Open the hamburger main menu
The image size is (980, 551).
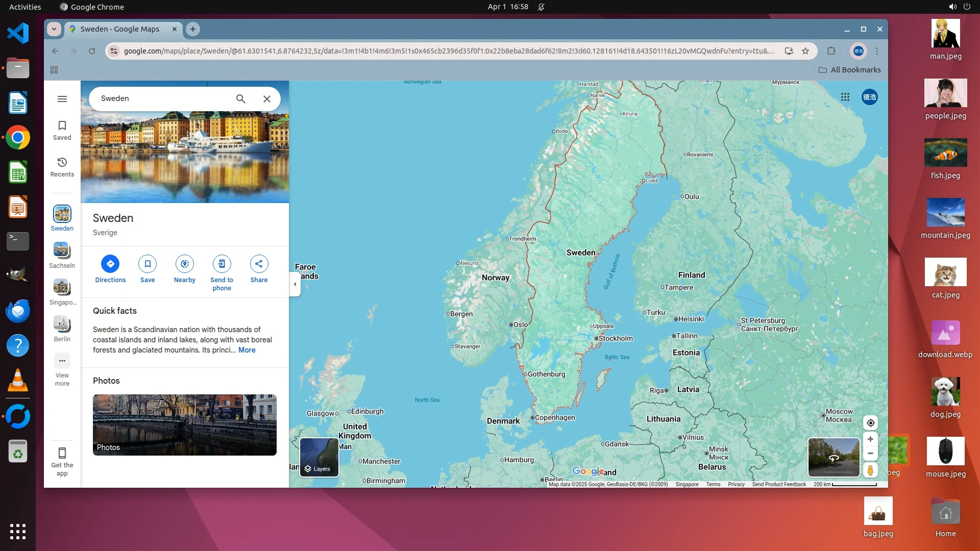tap(62, 99)
